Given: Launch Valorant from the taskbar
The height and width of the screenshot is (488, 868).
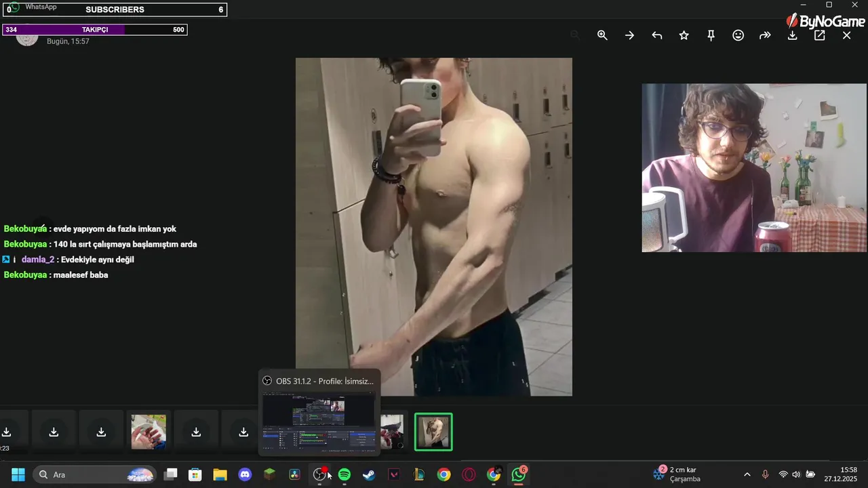Looking at the screenshot, I should pyautogui.click(x=394, y=474).
